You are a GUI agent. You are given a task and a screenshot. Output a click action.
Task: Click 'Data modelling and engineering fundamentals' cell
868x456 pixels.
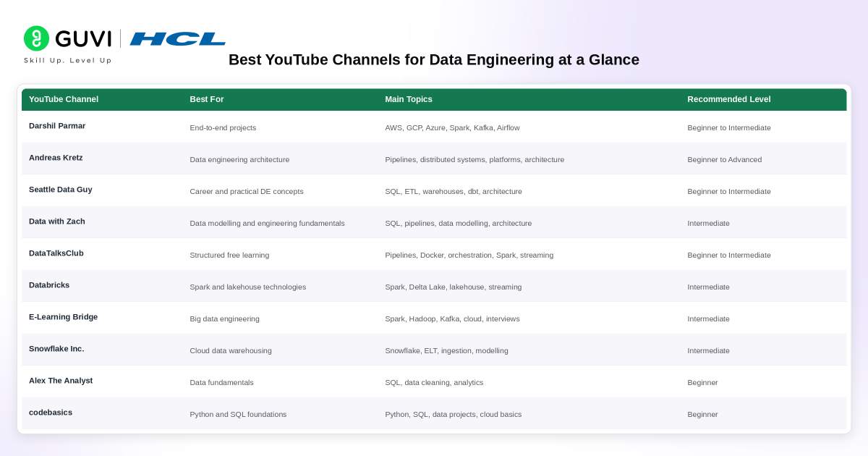[267, 224]
